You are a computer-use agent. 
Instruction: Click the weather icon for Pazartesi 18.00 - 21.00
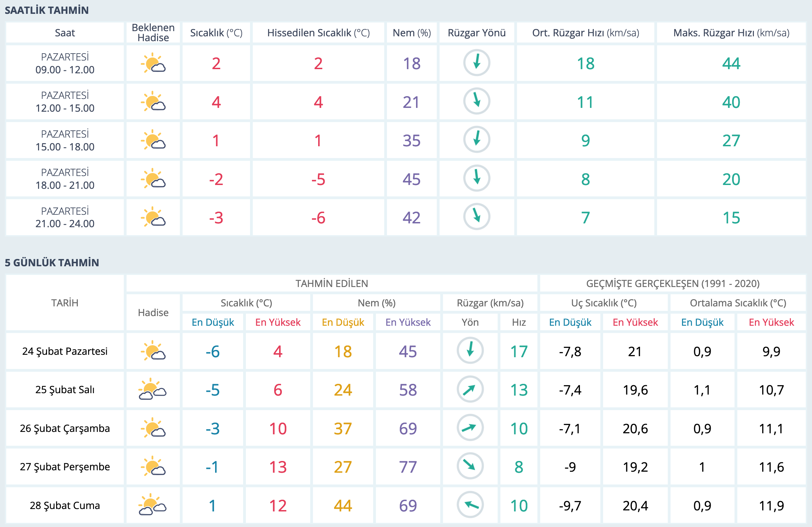tap(153, 179)
